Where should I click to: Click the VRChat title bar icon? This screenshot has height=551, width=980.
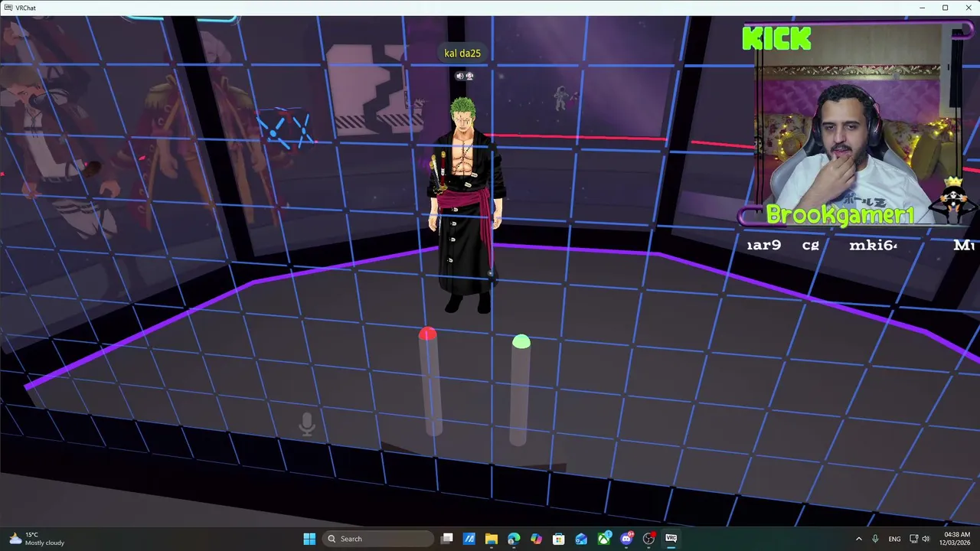point(7,8)
